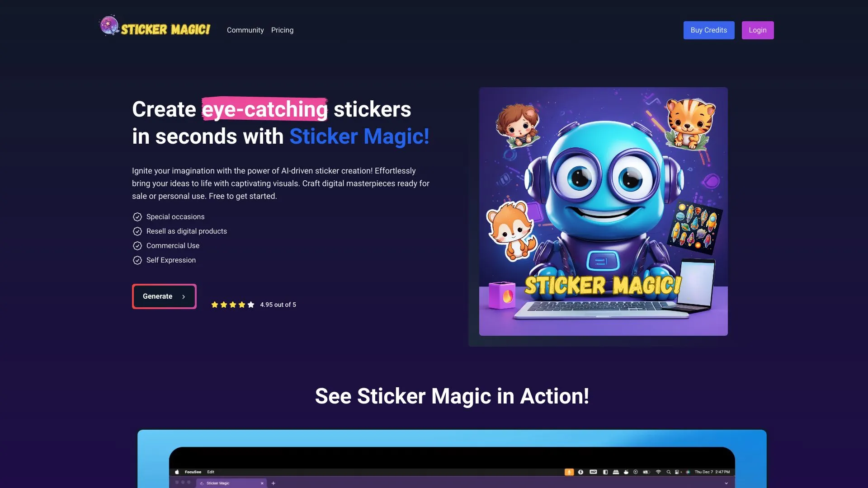Click the Sticker Magic wand logo
Screen dimensions: 868x488
[x=109, y=25]
